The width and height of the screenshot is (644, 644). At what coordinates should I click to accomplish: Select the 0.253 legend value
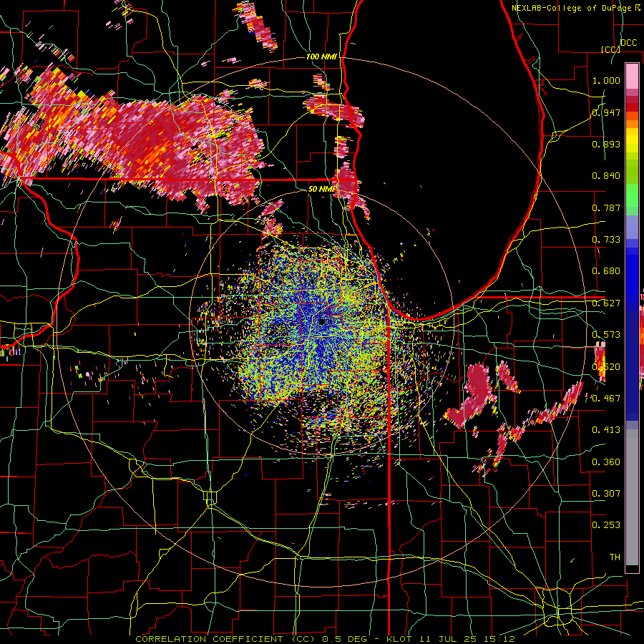click(x=606, y=525)
